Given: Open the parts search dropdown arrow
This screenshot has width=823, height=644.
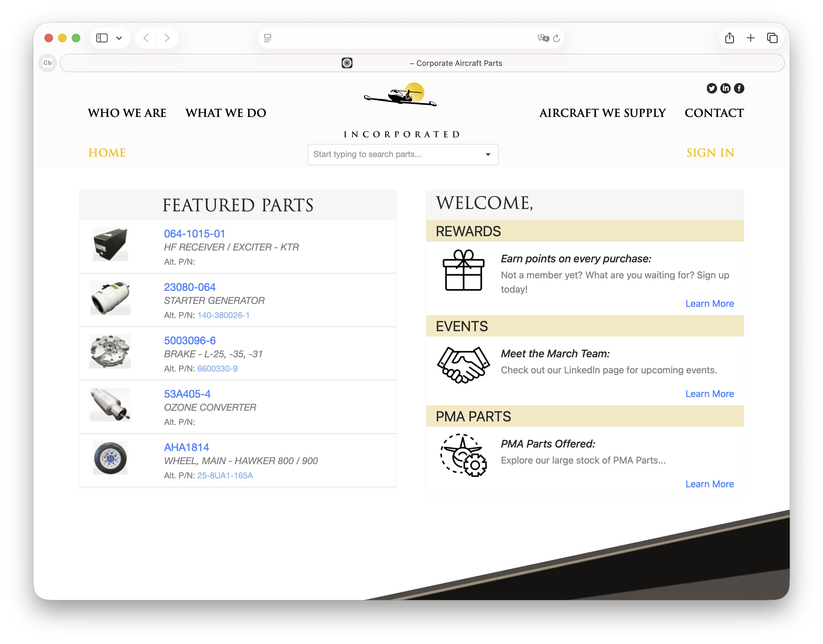Looking at the screenshot, I should [x=488, y=155].
